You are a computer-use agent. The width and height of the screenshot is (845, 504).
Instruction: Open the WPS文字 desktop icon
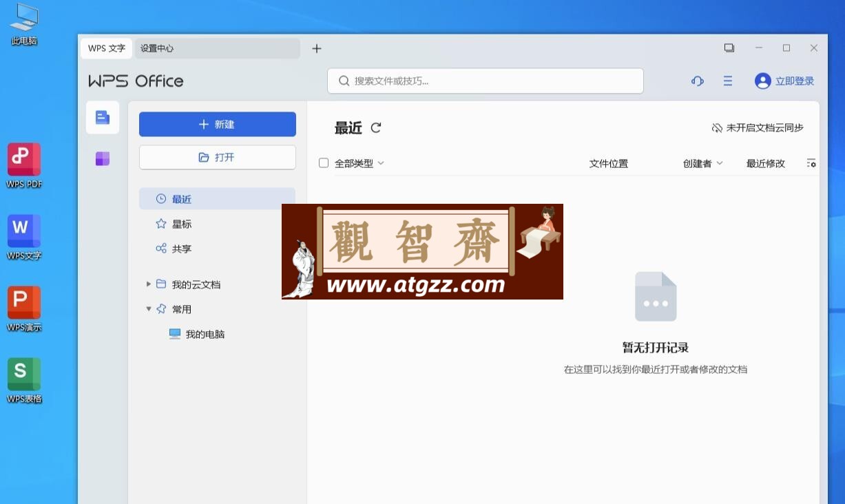[x=24, y=238]
